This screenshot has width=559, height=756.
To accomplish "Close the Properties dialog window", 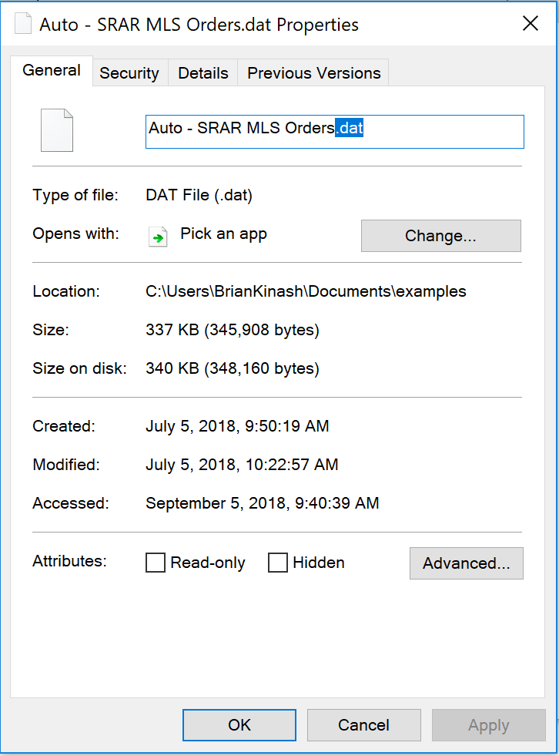I will pos(530,23).
